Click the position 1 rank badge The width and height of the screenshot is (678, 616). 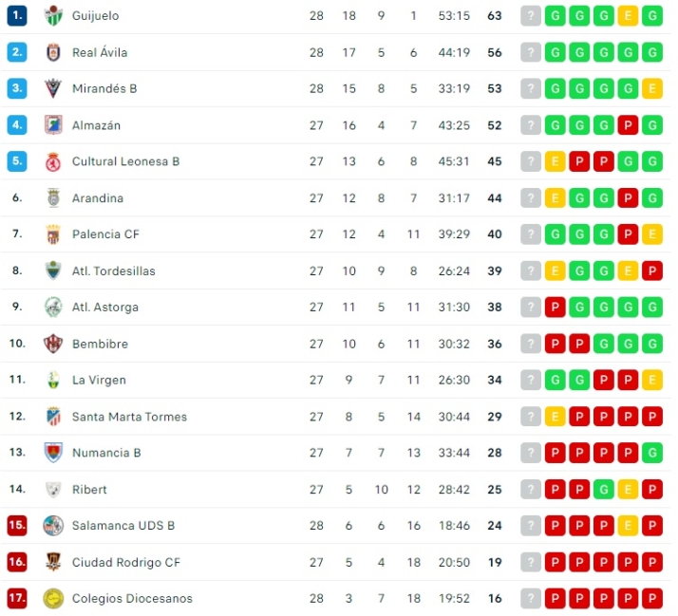tap(17, 16)
